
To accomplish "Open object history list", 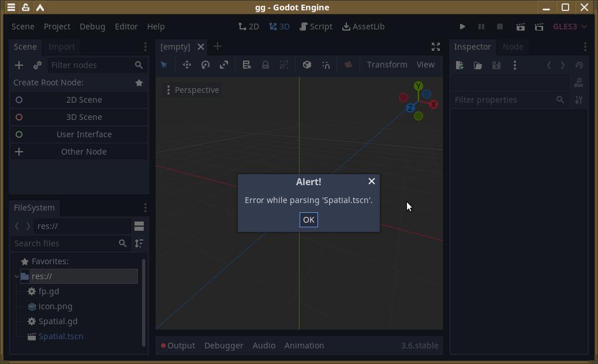I will [x=579, y=65].
